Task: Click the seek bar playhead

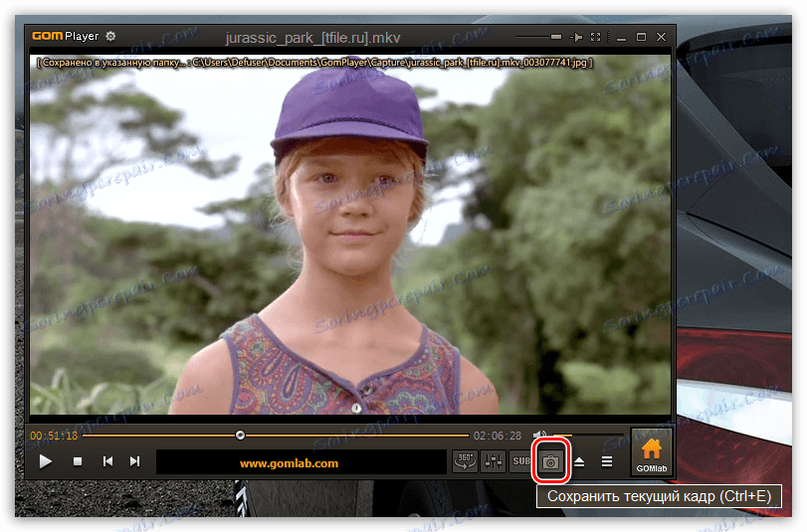Action: pyautogui.click(x=240, y=436)
